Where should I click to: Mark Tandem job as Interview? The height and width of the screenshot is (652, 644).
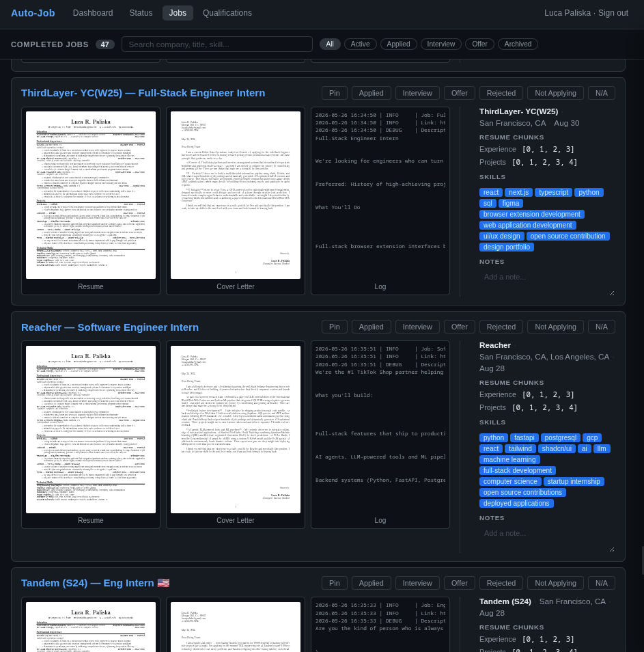tap(417, 583)
